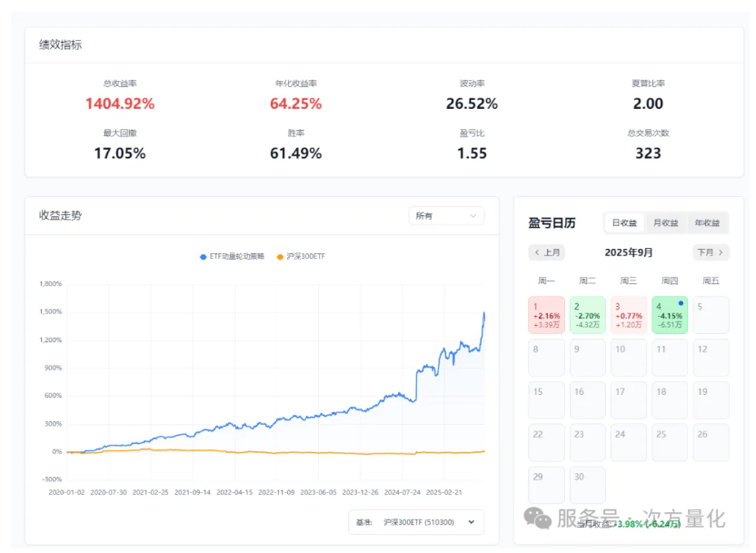
Task: Toggle the 沪深300ETF legend series
Action: (x=300, y=257)
